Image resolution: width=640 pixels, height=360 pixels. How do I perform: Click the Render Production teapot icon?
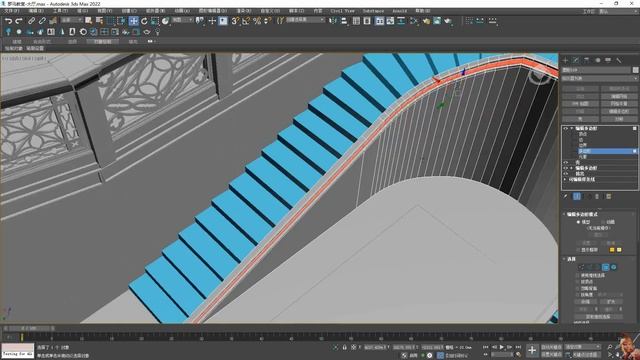coord(448,20)
